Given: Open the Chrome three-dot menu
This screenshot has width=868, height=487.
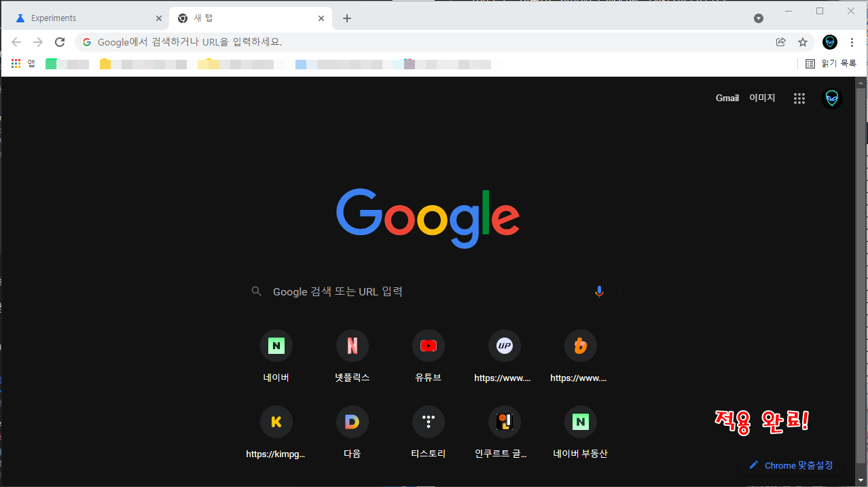Looking at the screenshot, I should (852, 42).
